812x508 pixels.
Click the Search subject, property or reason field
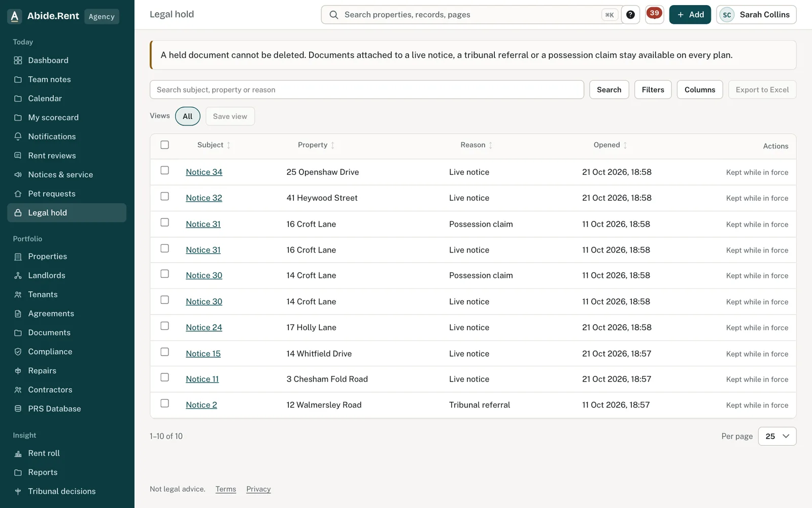(x=366, y=90)
